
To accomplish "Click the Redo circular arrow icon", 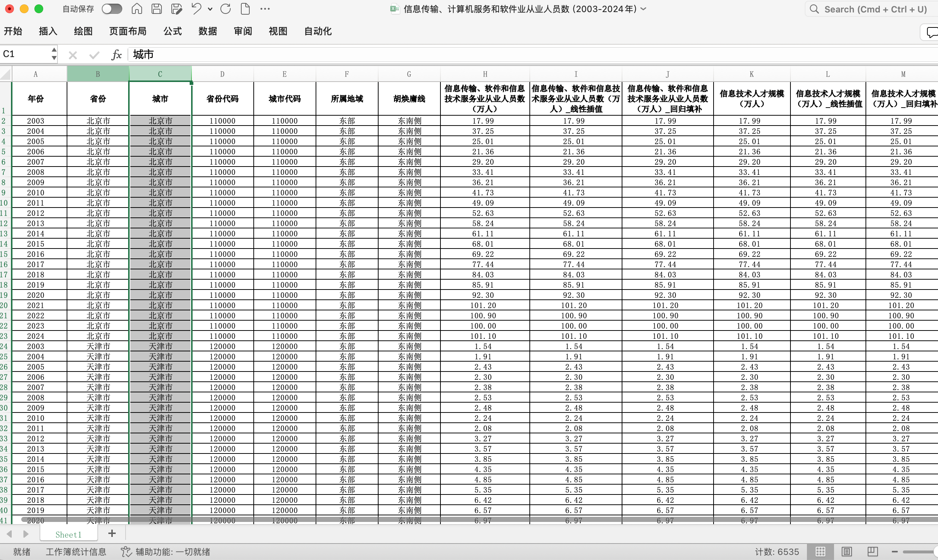I will coord(225,9).
